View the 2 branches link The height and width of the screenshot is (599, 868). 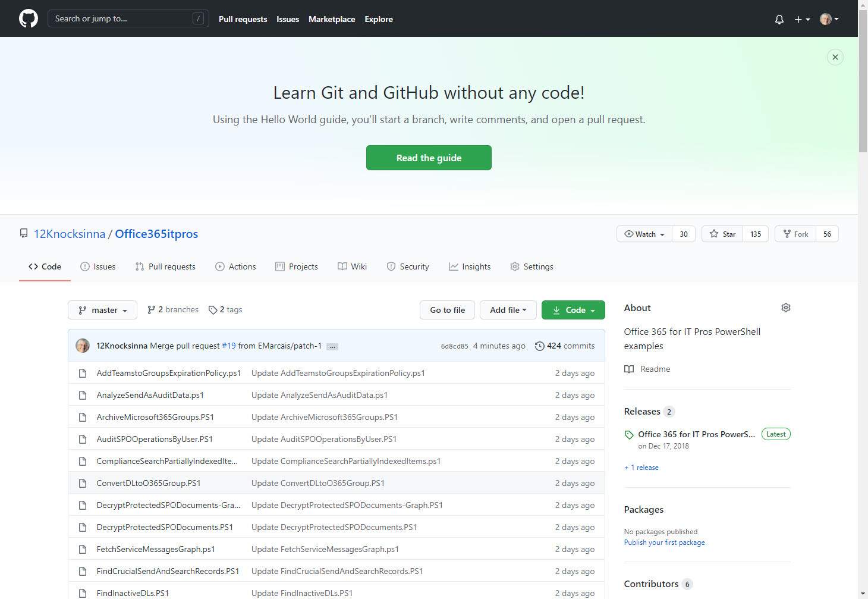coord(173,309)
